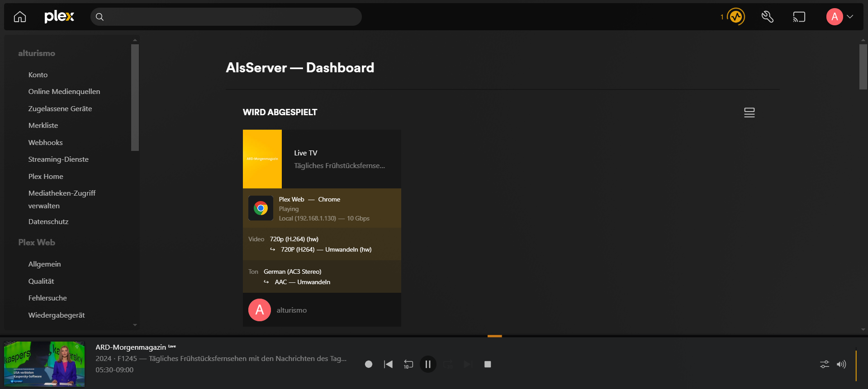Go to the Plex home icon
This screenshot has height=389, width=868.
20,17
